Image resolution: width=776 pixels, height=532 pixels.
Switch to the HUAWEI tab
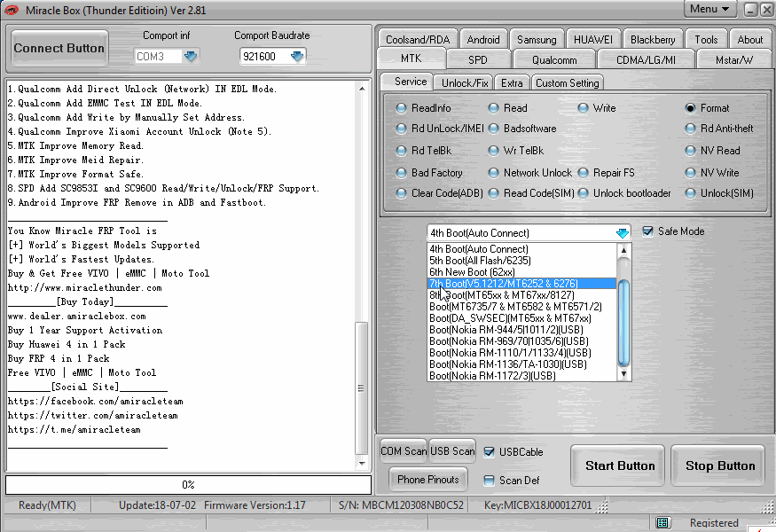(x=593, y=40)
